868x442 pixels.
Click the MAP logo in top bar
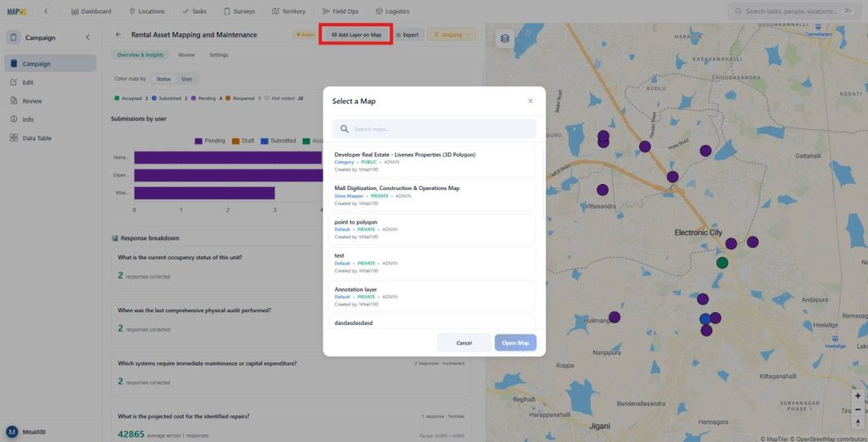tap(17, 11)
